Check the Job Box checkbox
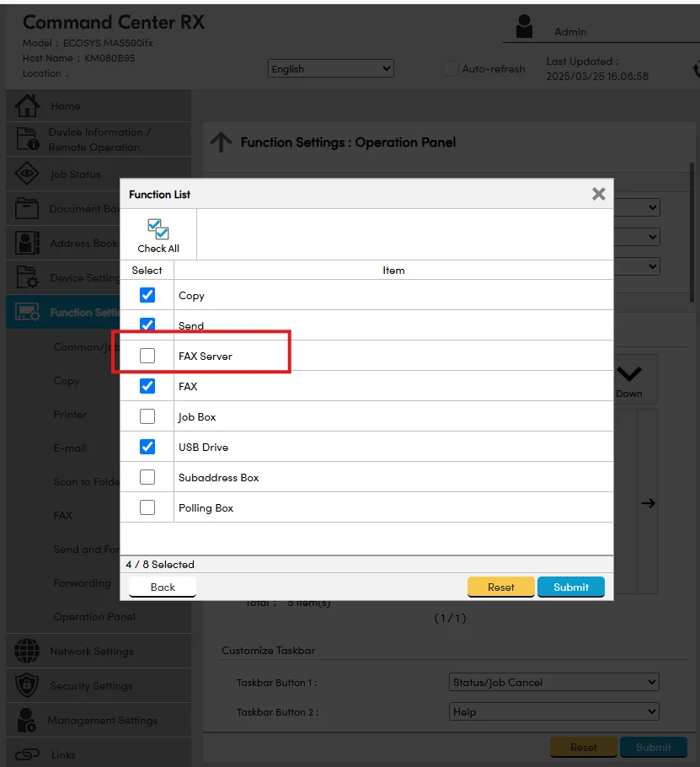Image resolution: width=700 pixels, height=767 pixels. (x=147, y=416)
